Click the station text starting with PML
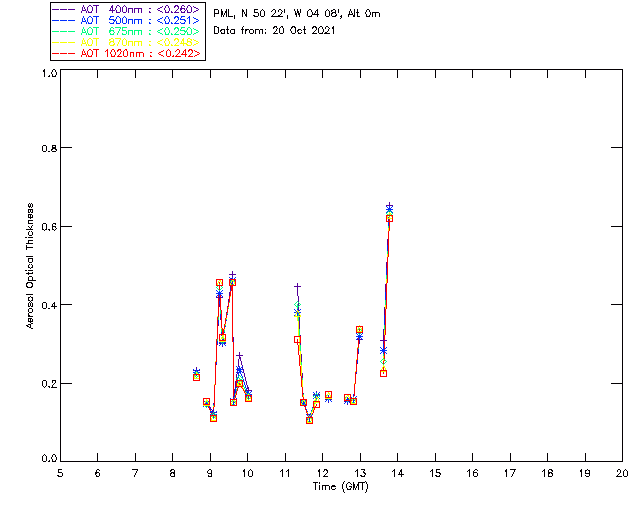The image size is (640, 512). coord(297,14)
